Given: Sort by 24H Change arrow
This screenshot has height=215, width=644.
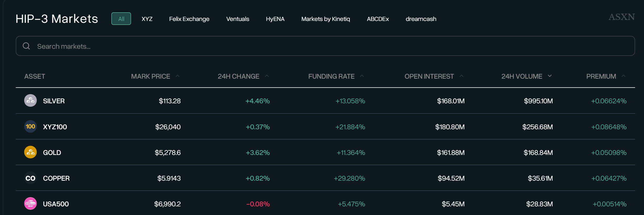Looking at the screenshot, I should coord(267,76).
